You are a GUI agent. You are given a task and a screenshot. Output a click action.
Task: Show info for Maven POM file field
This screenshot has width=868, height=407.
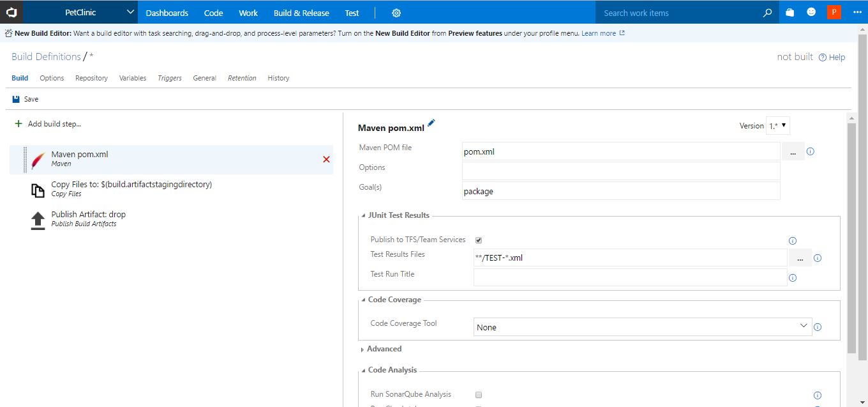pyautogui.click(x=811, y=152)
